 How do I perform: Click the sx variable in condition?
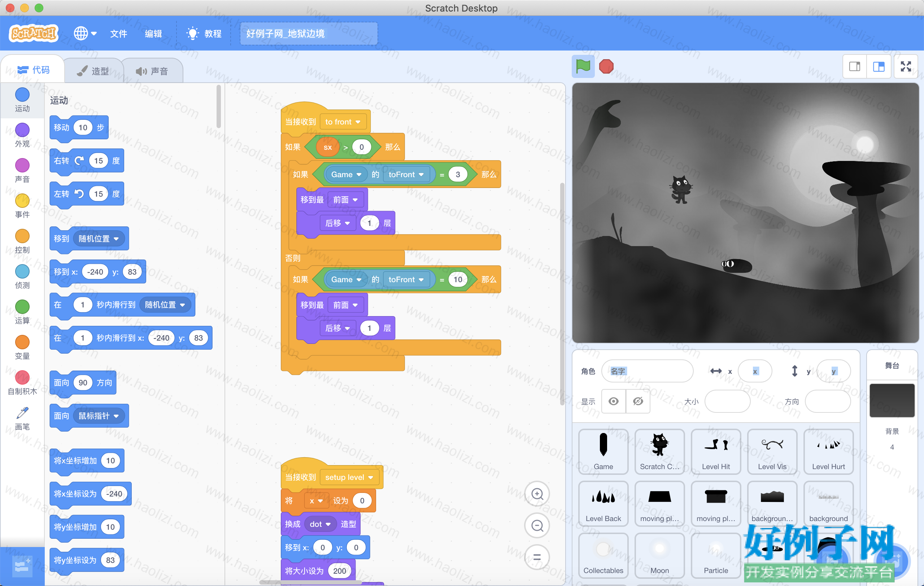tap(328, 147)
